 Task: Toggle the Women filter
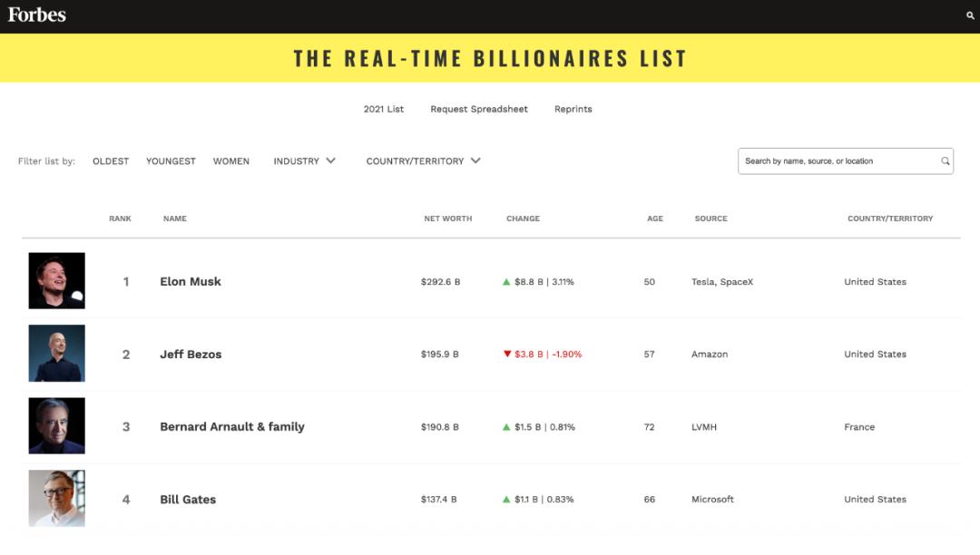231,161
